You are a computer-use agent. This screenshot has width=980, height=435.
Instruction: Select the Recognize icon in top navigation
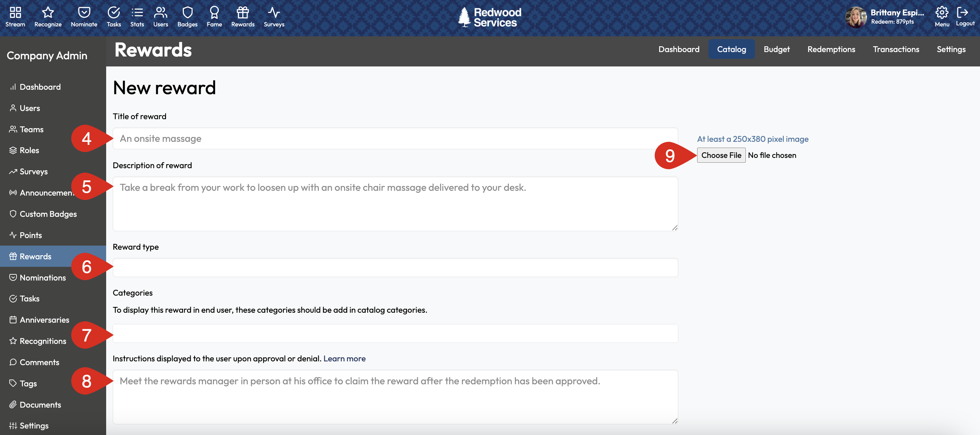47,16
